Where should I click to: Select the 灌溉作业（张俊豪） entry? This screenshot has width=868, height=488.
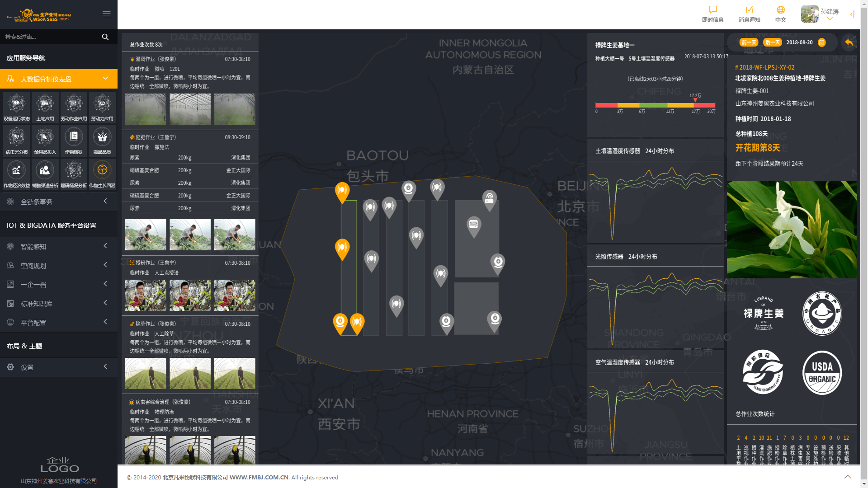(x=190, y=59)
